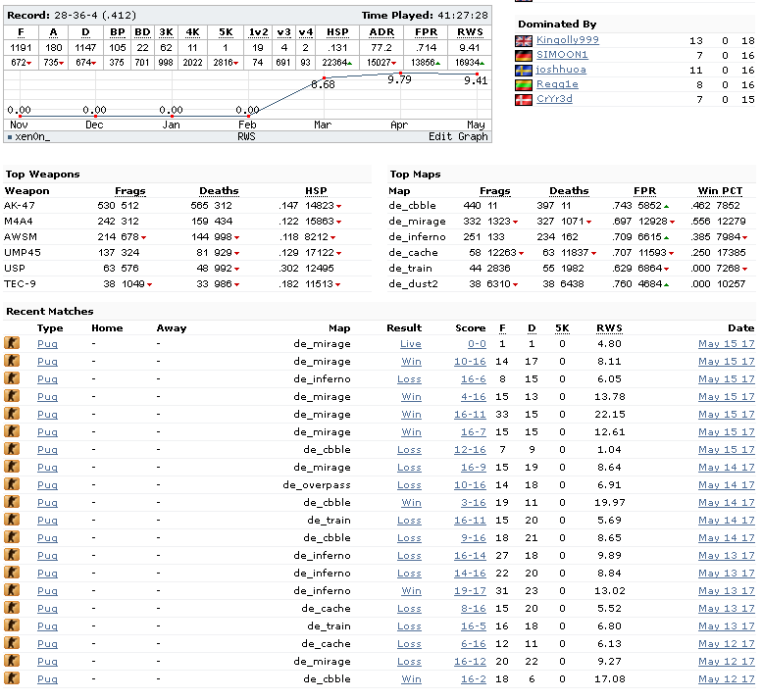
Task: Open joshhuoa's player profile
Action: click(x=561, y=70)
